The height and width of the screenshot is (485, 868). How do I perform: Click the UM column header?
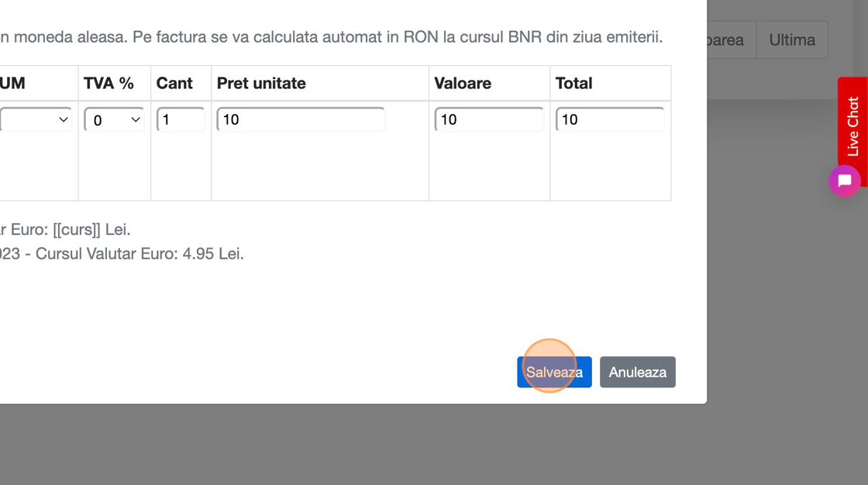click(13, 84)
